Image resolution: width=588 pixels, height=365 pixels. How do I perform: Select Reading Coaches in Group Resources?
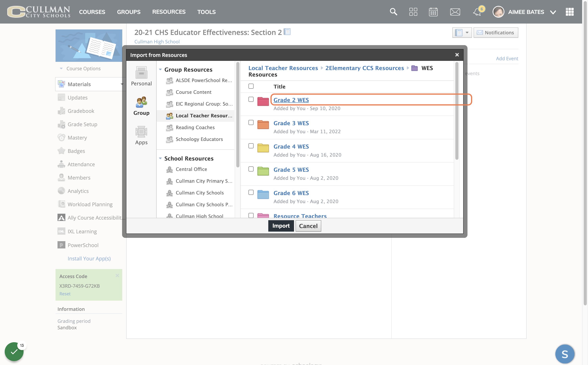tap(195, 127)
